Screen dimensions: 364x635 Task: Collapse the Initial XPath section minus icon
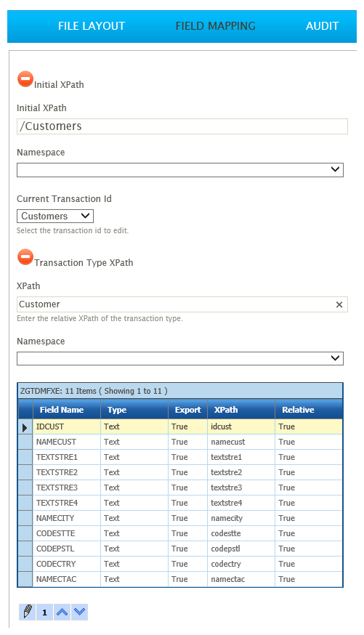25,79
